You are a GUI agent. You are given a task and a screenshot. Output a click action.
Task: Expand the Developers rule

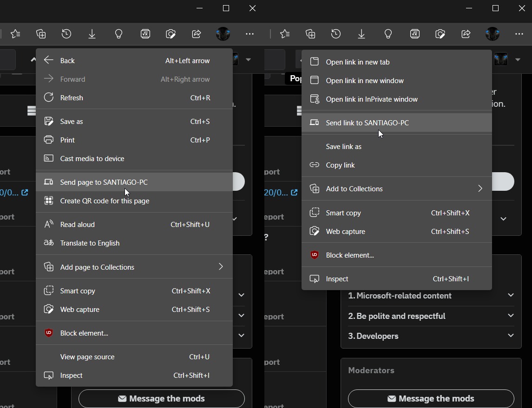tap(431, 336)
